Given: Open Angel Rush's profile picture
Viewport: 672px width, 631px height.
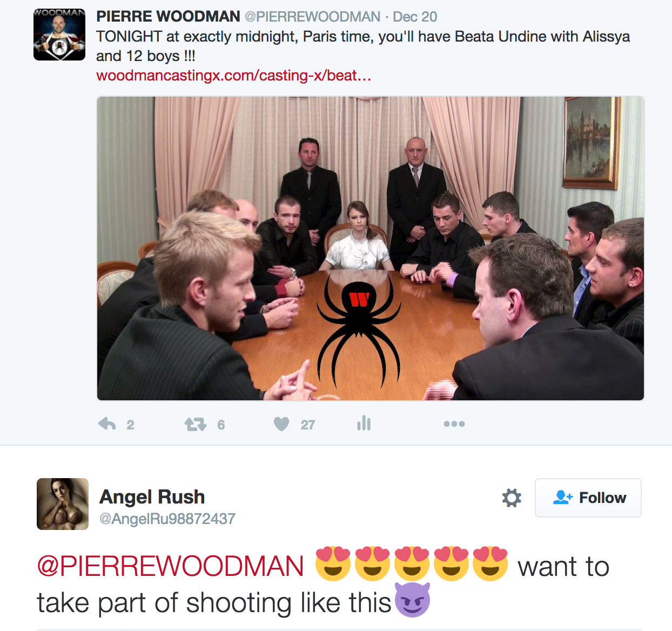Looking at the screenshot, I should (63, 504).
